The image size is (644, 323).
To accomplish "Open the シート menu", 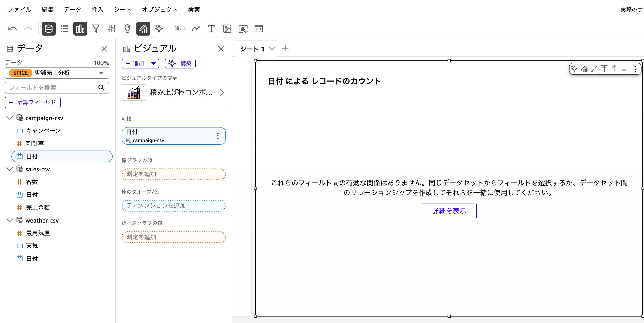I will [123, 9].
